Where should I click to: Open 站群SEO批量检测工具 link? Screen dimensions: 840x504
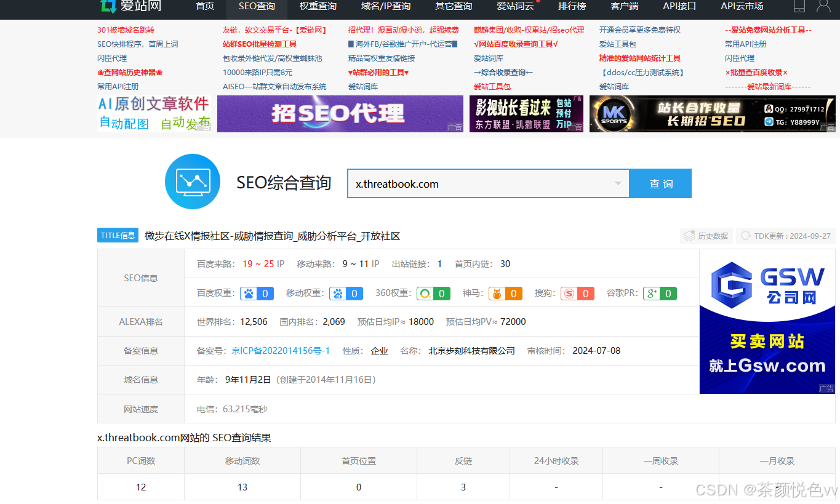[x=260, y=44]
